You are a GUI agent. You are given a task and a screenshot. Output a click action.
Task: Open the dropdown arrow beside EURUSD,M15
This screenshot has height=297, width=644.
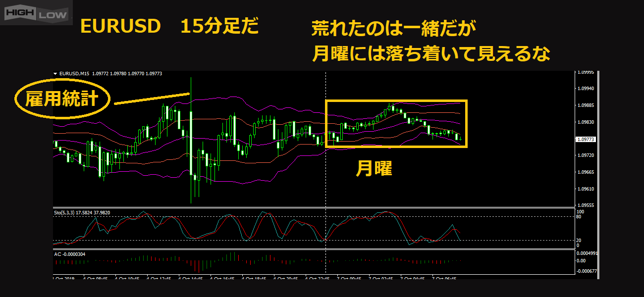tap(55, 74)
